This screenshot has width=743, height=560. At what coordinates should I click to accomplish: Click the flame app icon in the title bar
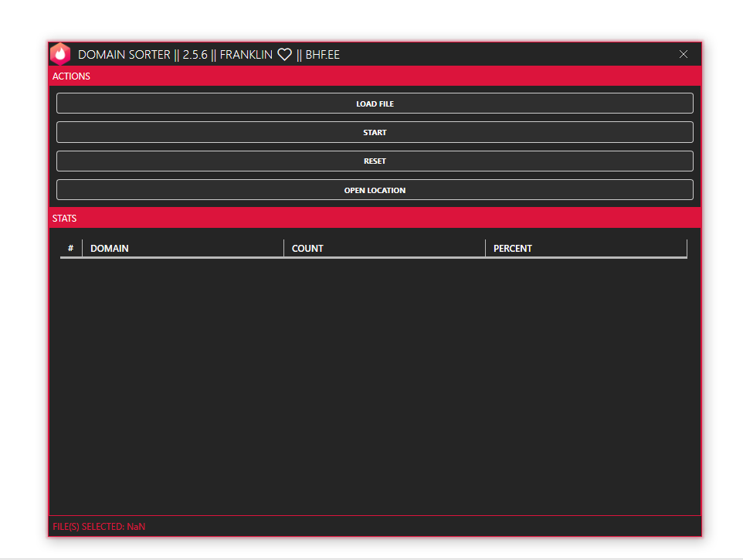pos(59,53)
